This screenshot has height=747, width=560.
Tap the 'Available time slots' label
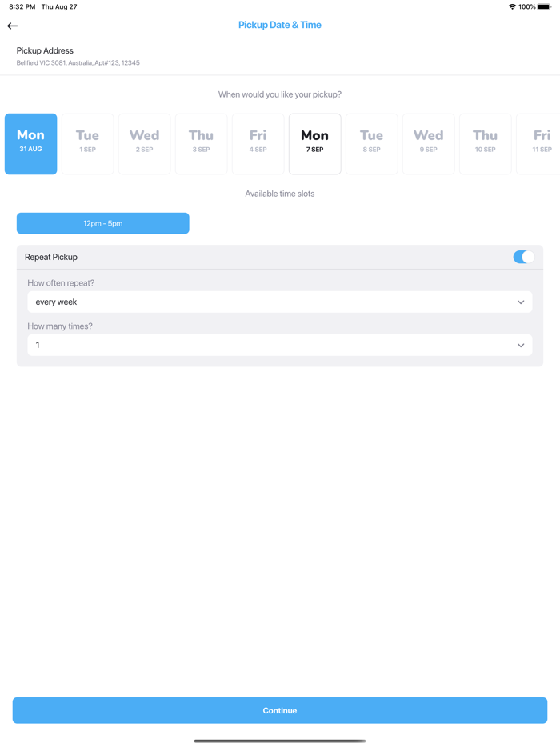[280, 194]
